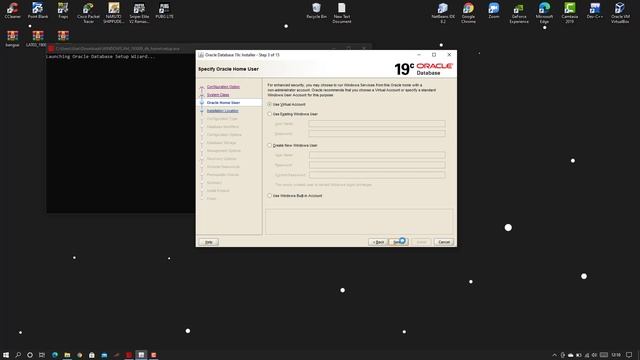The height and width of the screenshot is (360, 640).
Task: Focus existing user Password field
Action: click(x=377, y=133)
